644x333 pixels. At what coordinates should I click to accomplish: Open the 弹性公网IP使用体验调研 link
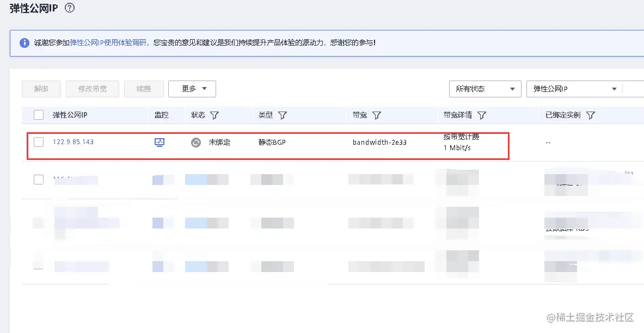[108, 42]
